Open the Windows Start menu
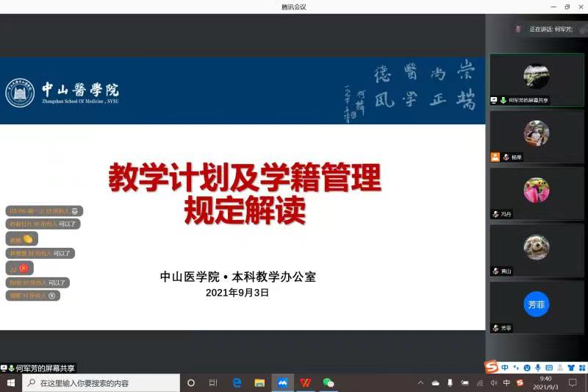The height and width of the screenshot is (392, 588). (x=11, y=383)
